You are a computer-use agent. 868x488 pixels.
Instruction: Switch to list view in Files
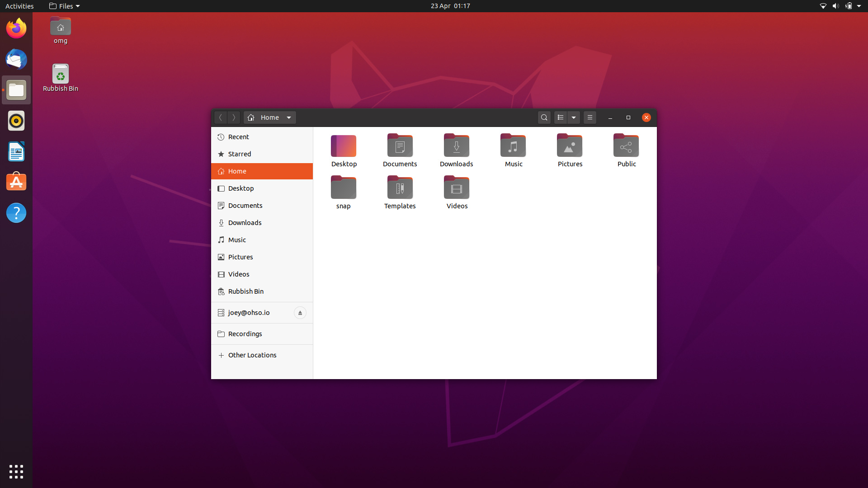560,117
